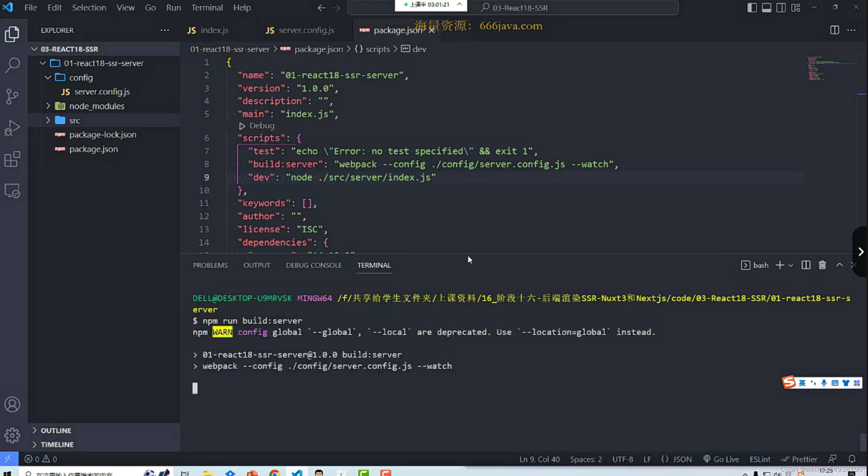The width and height of the screenshot is (868, 476).
Task: Open the Remote Explorer view
Action: (12, 191)
